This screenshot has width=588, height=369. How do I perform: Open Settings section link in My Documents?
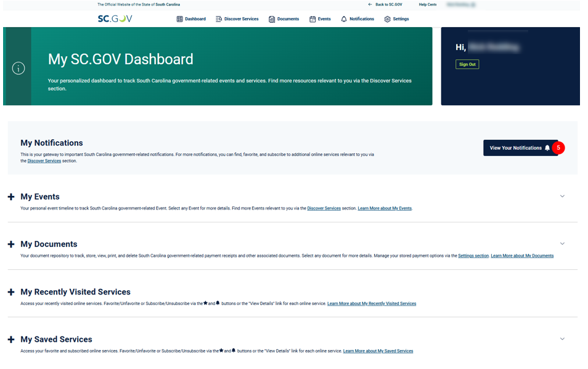[473, 256]
